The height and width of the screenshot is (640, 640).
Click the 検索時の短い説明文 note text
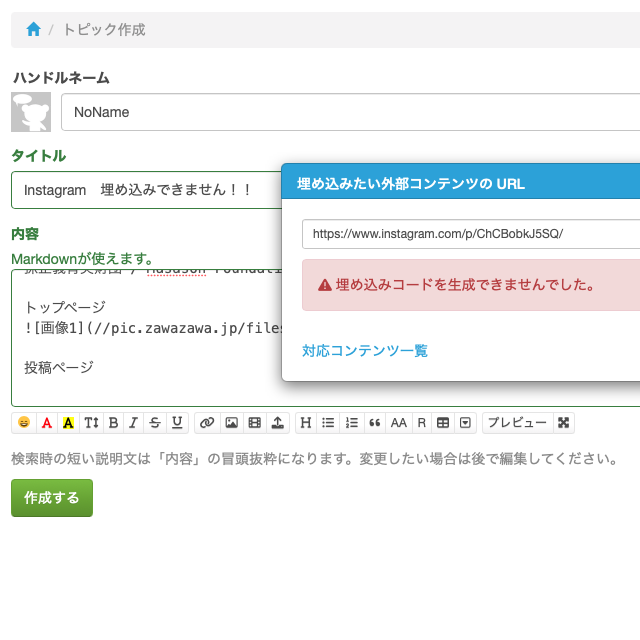(314, 459)
